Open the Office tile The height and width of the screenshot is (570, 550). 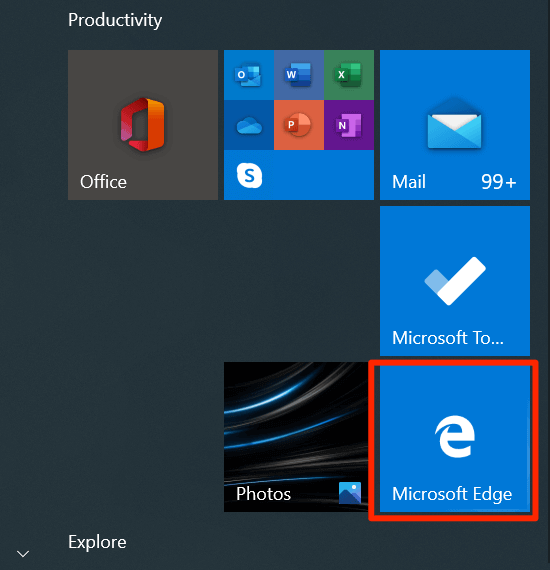click(x=143, y=125)
